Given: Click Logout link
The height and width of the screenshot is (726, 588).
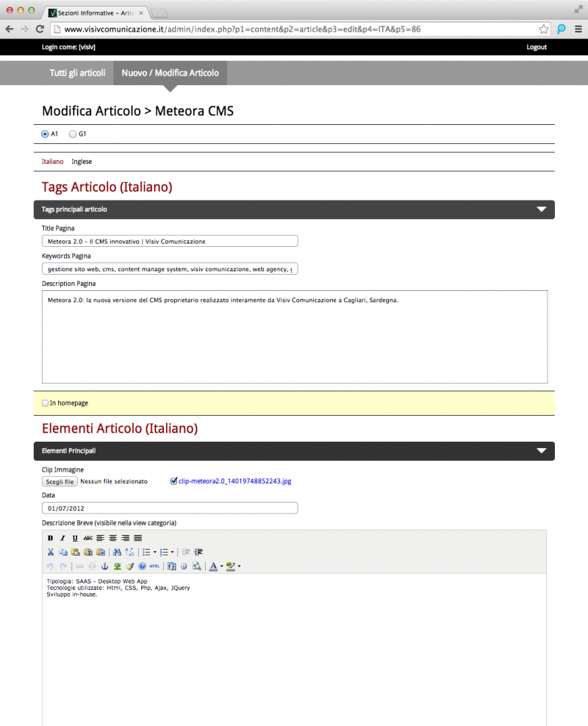Looking at the screenshot, I should point(536,47).
